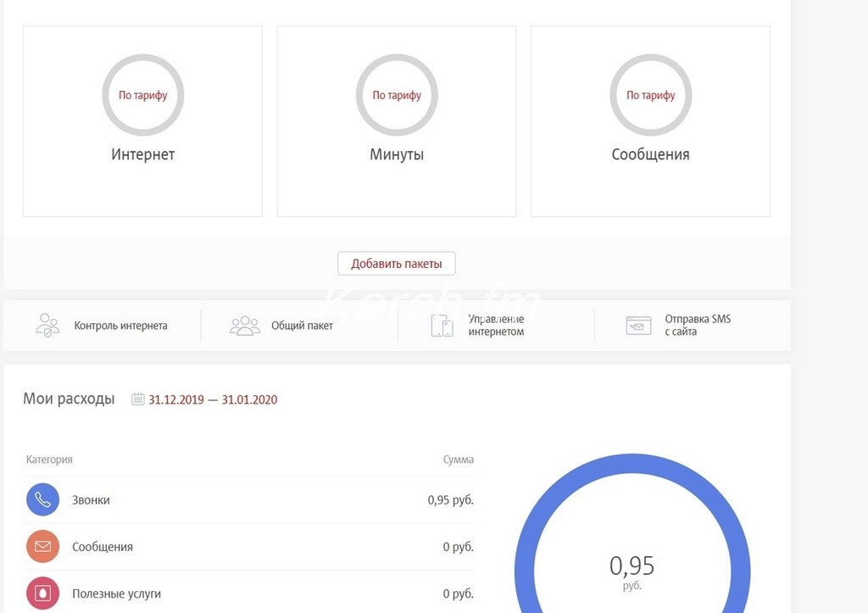Viewport: 868px width, 613px height.
Task: Click the orange Сообщения envelope icon
Action: click(x=42, y=547)
